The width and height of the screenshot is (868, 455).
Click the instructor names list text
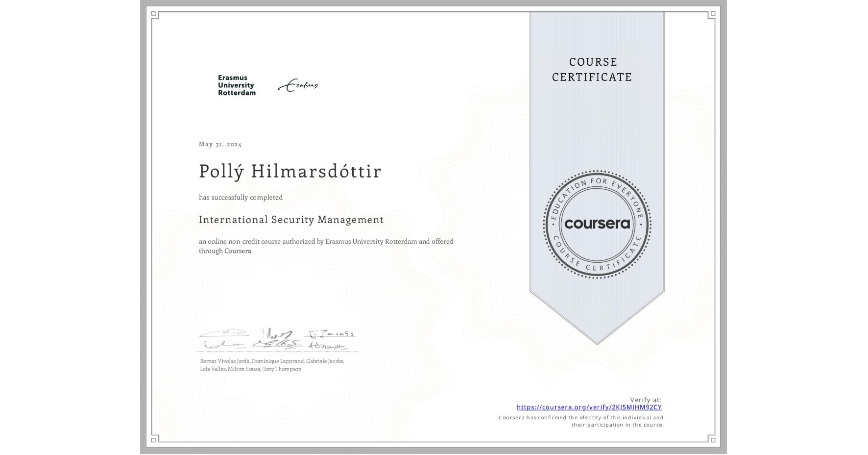[272, 364]
